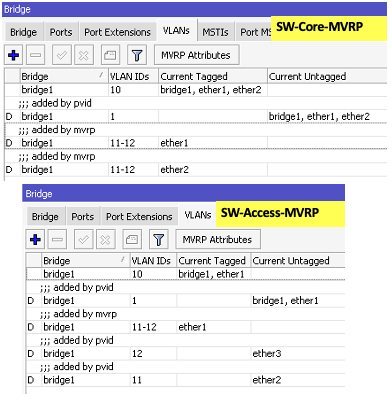
Task: Select VLANs tab in SW-Core-MVRP window
Action: [x=177, y=31]
